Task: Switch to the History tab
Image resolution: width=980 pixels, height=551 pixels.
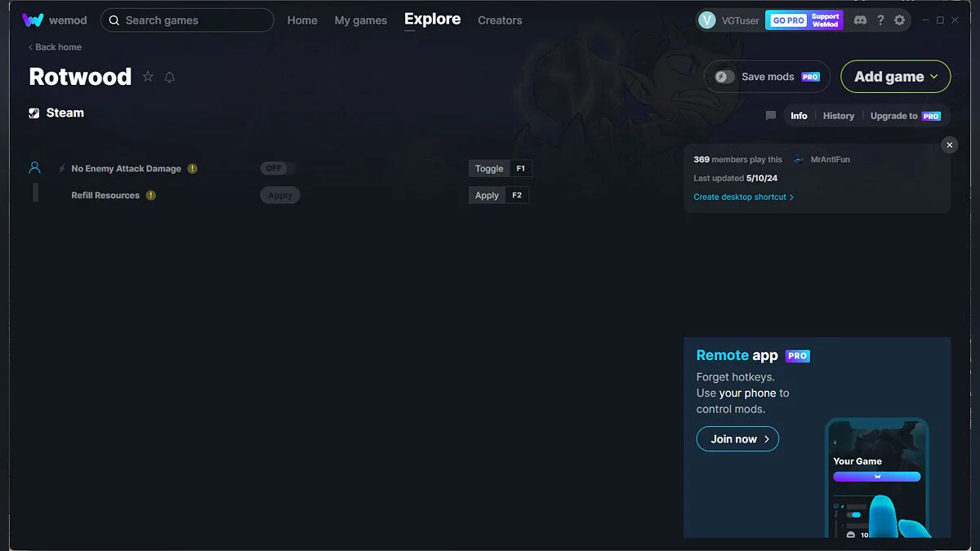Action: coord(839,116)
